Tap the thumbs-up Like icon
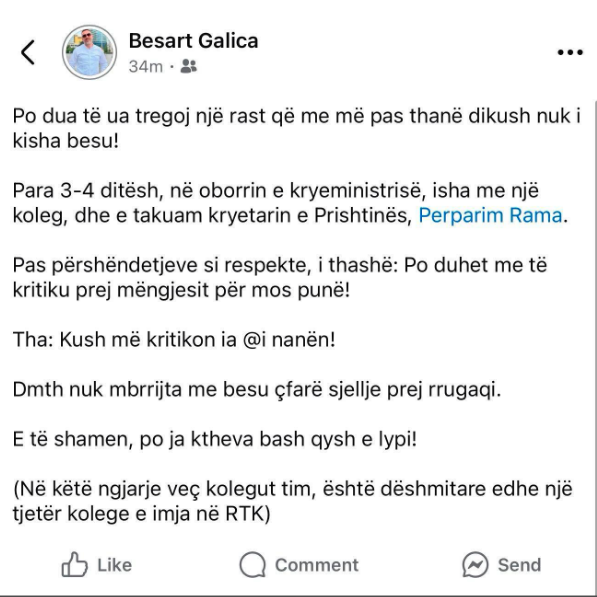Image resolution: width=597 pixels, height=597 pixels. [74, 565]
